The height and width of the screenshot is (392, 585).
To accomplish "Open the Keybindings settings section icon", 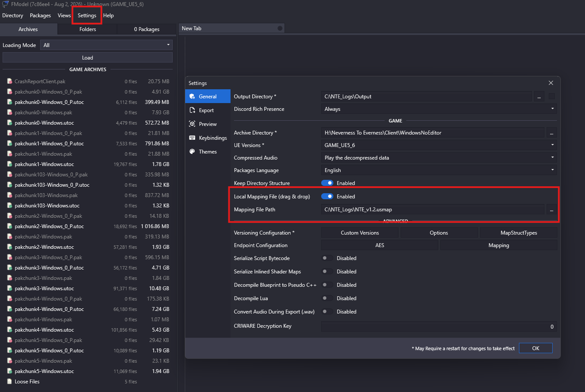I will point(193,138).
